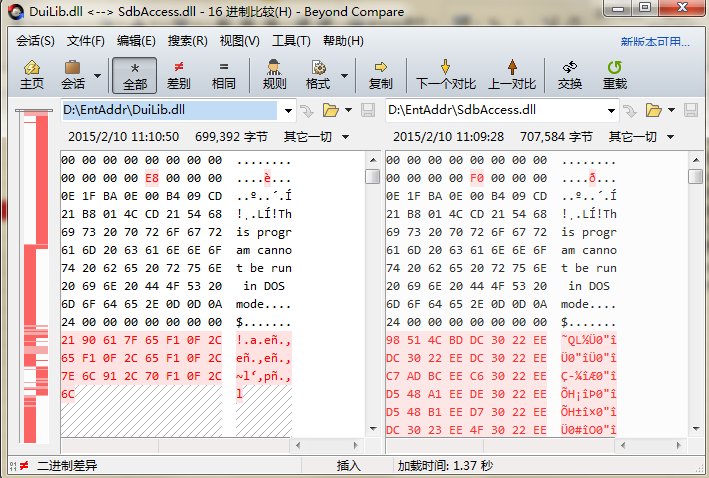
Task: Open the 会话(S) menu
Action: click(x=36, y=41)
